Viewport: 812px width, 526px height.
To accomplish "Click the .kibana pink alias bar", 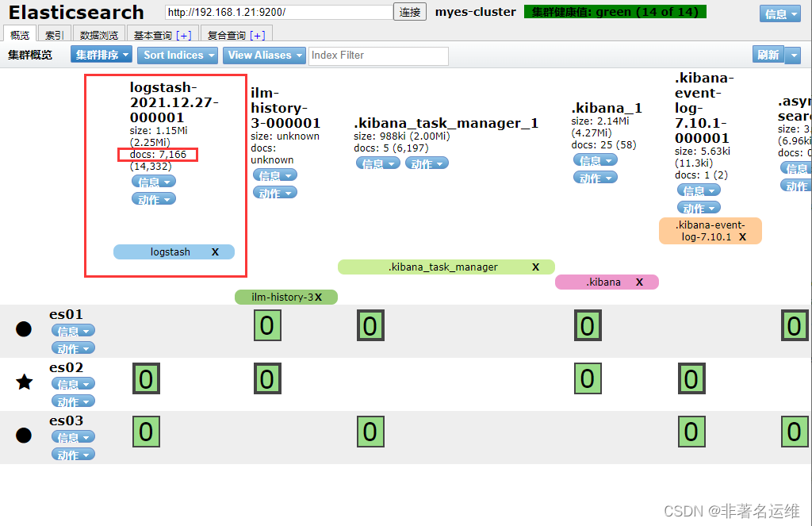I will coord(607,282).
